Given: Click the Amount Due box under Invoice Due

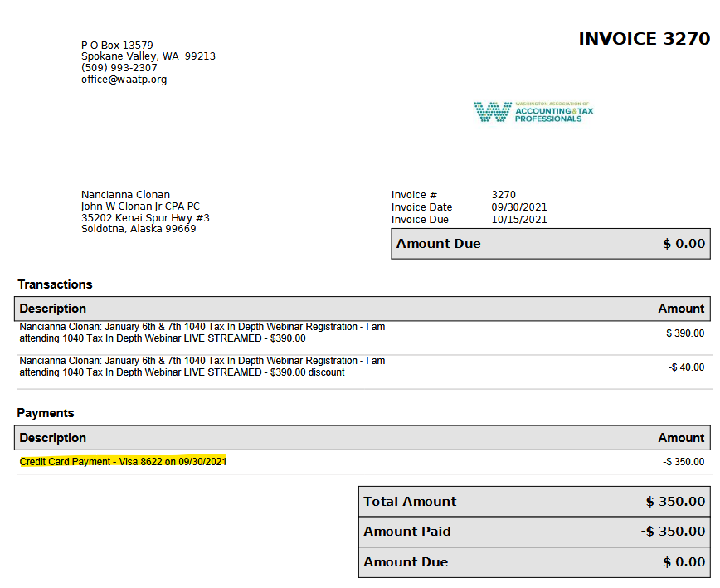Looking at the screenshot, I should point(550,244).
